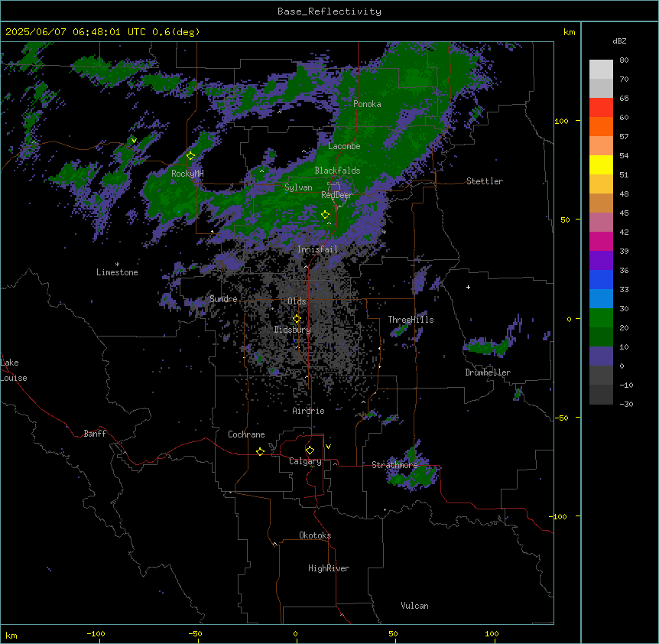The image size is (659, 644).
Task: Click the yellow diamond marker below Cochrane
Action: tap(260, 451)
